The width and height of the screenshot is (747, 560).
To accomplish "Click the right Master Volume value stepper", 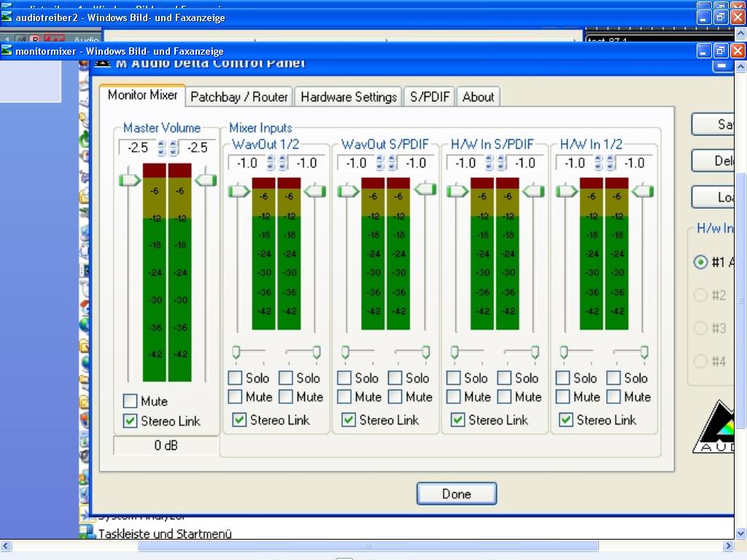I will click(x=174, y=147).
